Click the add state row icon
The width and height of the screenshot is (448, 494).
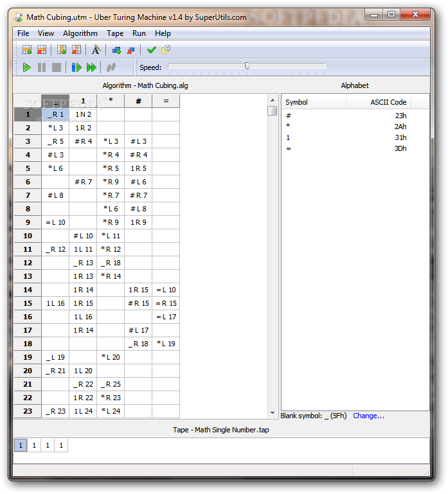[27, 49]
